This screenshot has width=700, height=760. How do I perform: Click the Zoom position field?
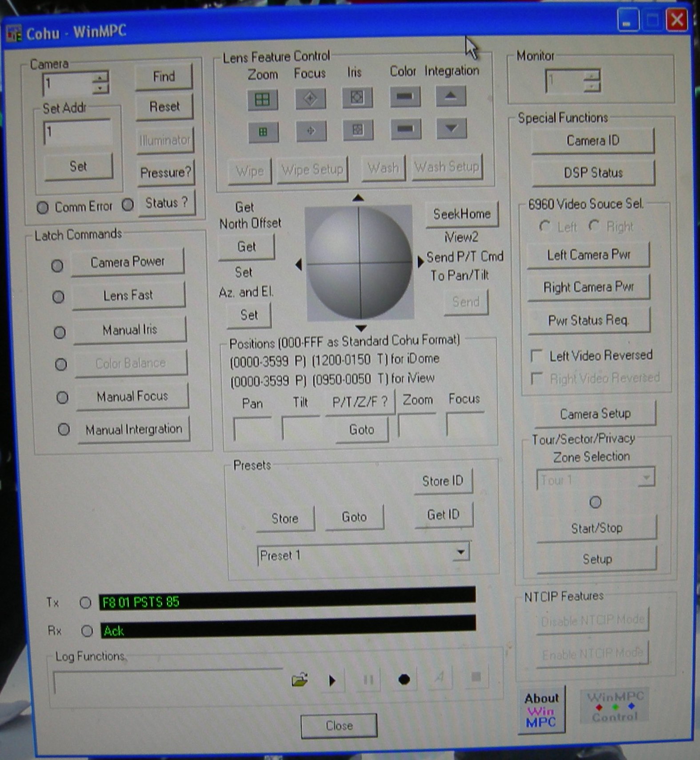coord(417,426)
